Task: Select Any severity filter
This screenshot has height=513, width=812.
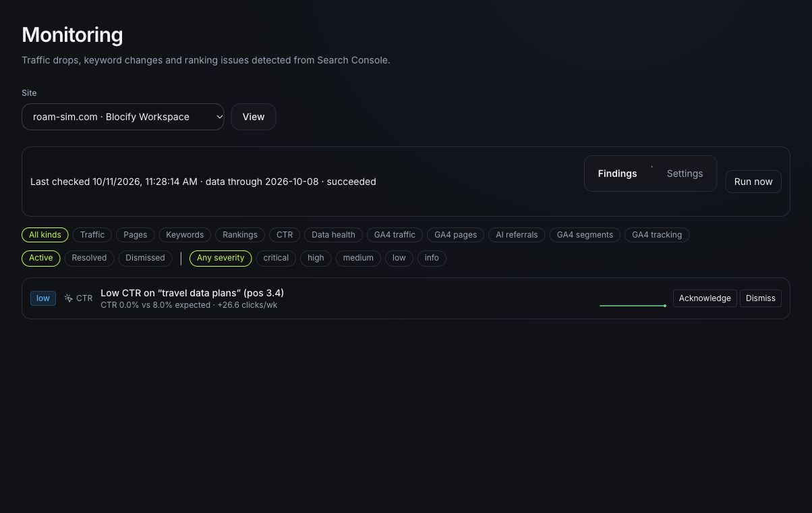Action: [221, 258]
